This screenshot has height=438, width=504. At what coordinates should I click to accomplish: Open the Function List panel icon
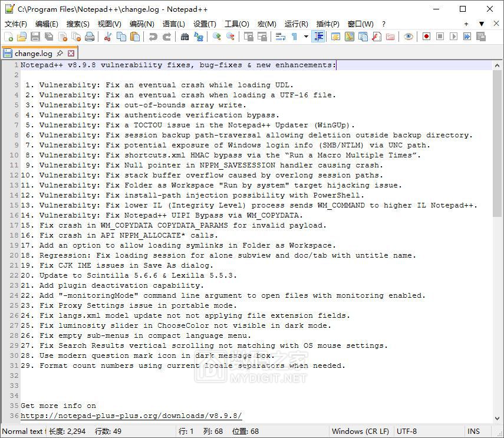click(377, 37)
